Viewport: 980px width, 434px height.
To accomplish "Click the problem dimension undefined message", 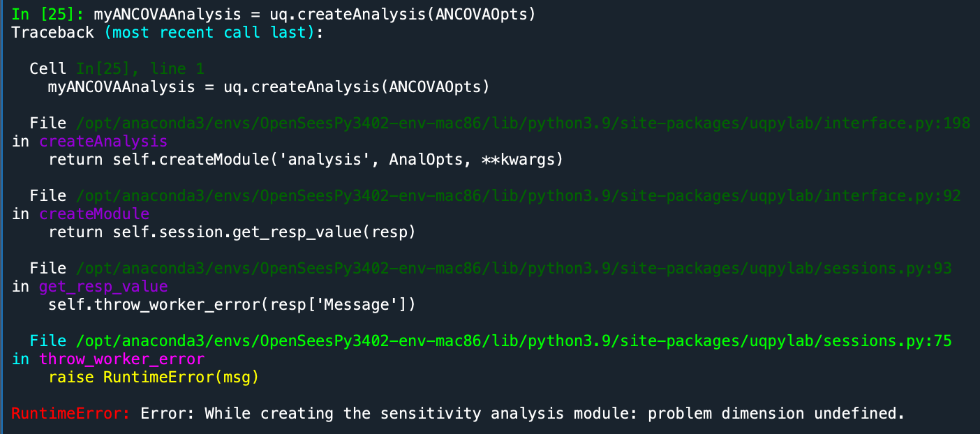I will click(776, 413).
